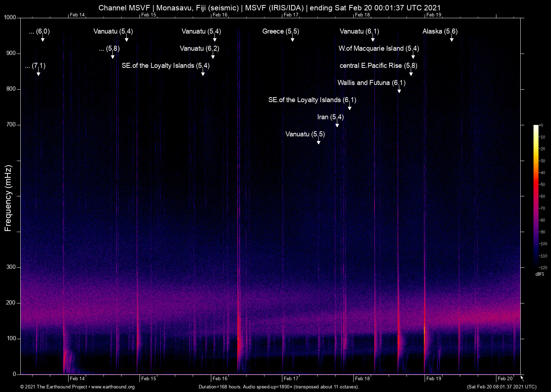The height and width of the screenshot is (392, 551).
Task: Click the "Wallis and Futuna (6.1)" event label
Action: [371, 83]
